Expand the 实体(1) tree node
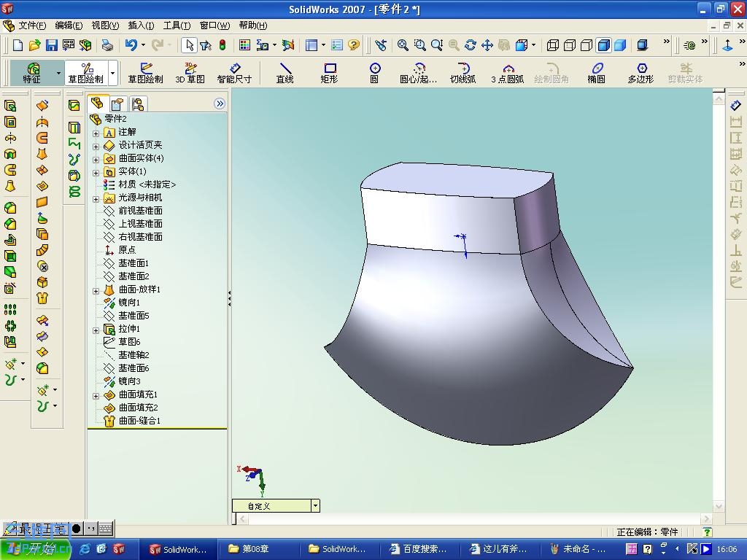The height and width of the screenshot is (560, 747). 96,173
